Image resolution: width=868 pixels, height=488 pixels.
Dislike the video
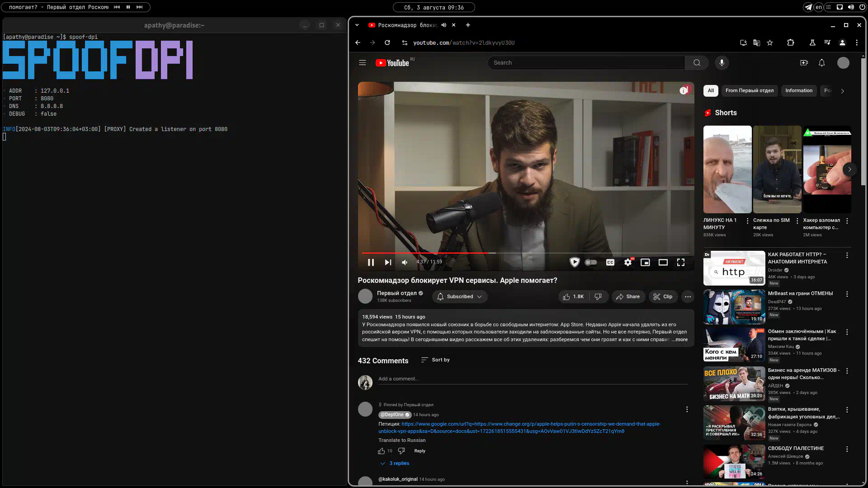click(x=598, y=297)
